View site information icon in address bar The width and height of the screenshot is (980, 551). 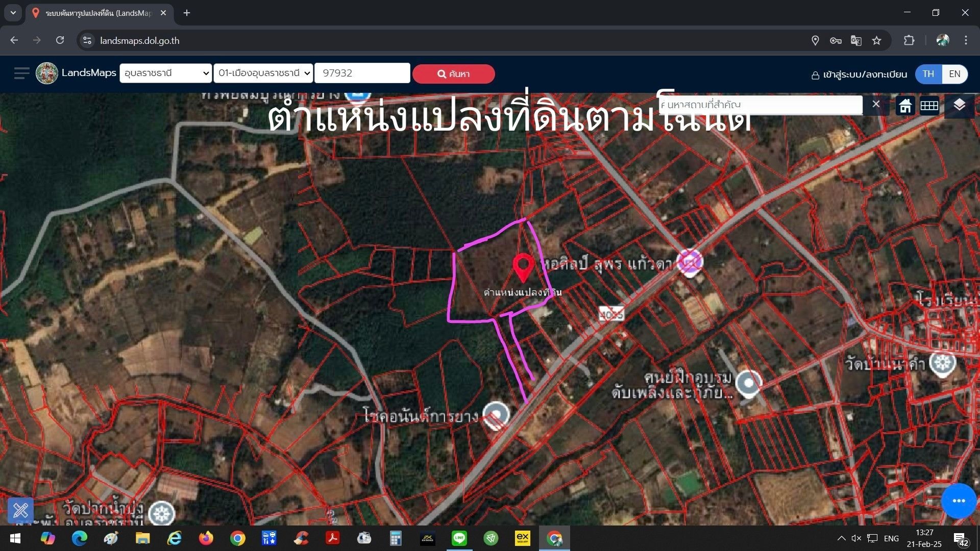pos(87,40)
